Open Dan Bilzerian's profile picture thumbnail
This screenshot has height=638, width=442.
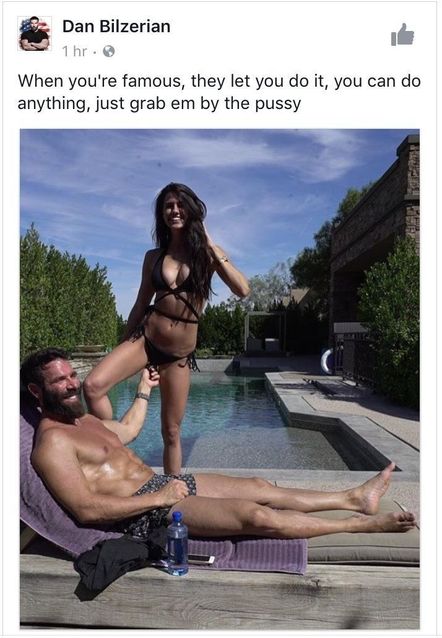tap(35, 33)
